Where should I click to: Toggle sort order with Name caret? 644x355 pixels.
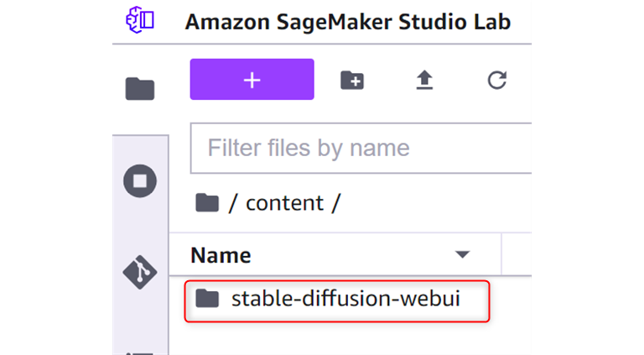pos(461,254)
